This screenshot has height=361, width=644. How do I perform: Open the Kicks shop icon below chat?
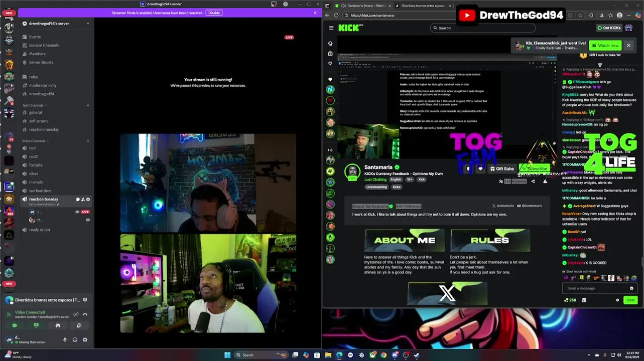[584, 300]
